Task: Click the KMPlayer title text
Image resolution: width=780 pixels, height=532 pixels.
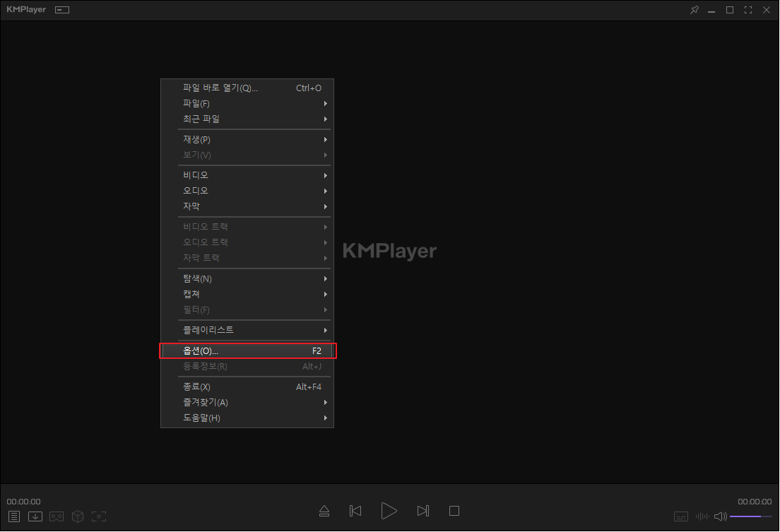Action: 26,9
